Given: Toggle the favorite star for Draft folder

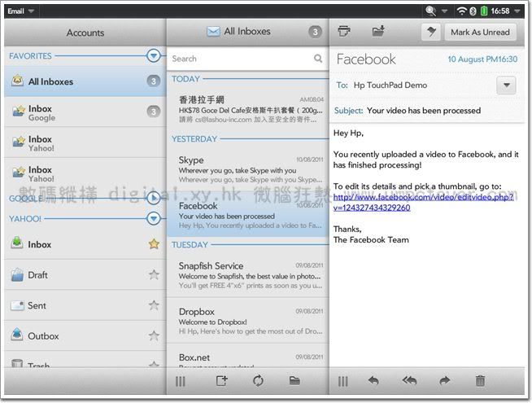Looking at the screenshot, I should point(153,275).
